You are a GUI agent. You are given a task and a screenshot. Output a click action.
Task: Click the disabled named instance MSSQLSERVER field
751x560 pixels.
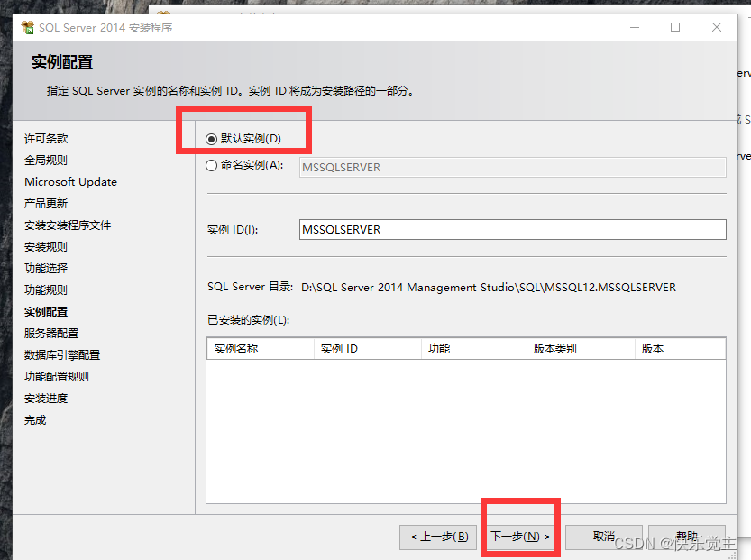pyautogui.click(x=512, y=167)
